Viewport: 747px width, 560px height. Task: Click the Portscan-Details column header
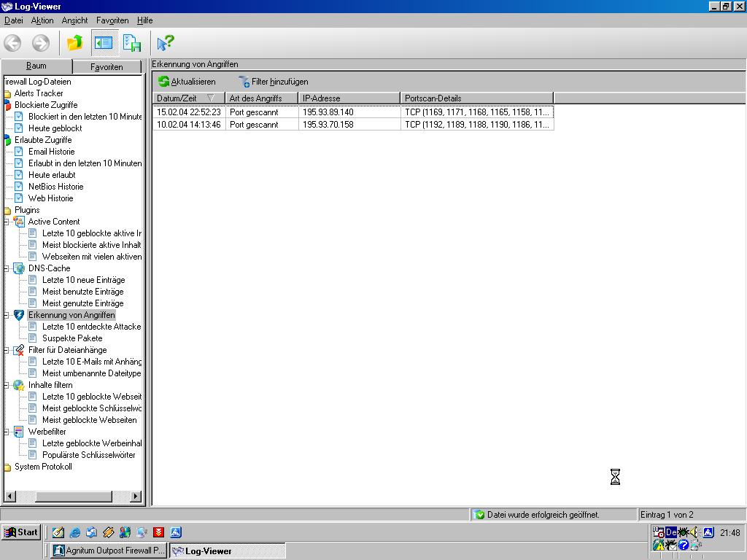(x=477, y=98)
